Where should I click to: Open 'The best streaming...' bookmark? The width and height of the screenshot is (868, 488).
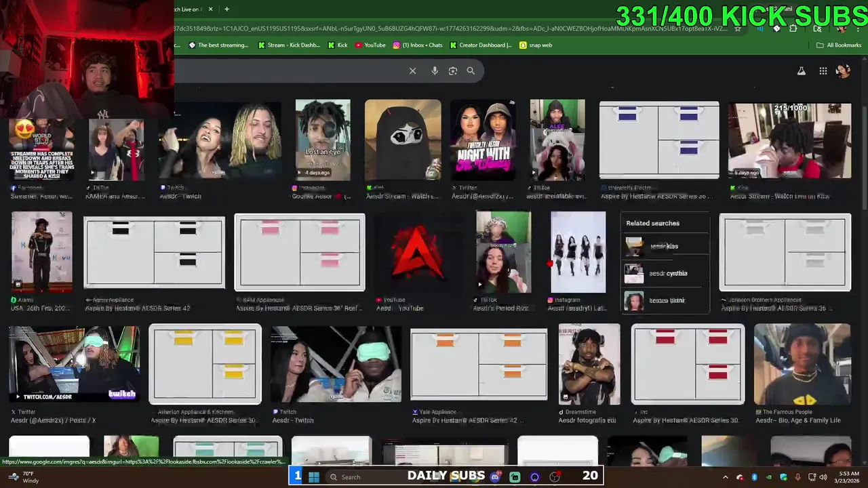pos(218,45)
